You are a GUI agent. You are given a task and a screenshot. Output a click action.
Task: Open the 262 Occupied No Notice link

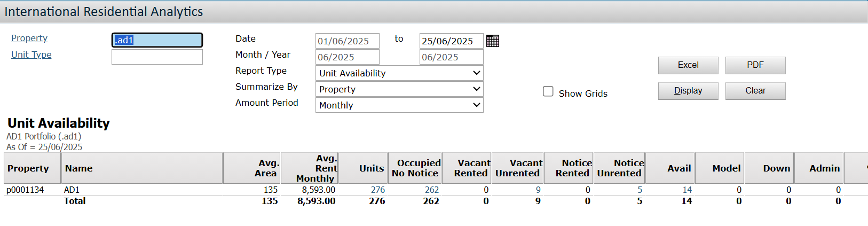click(432, 190)
